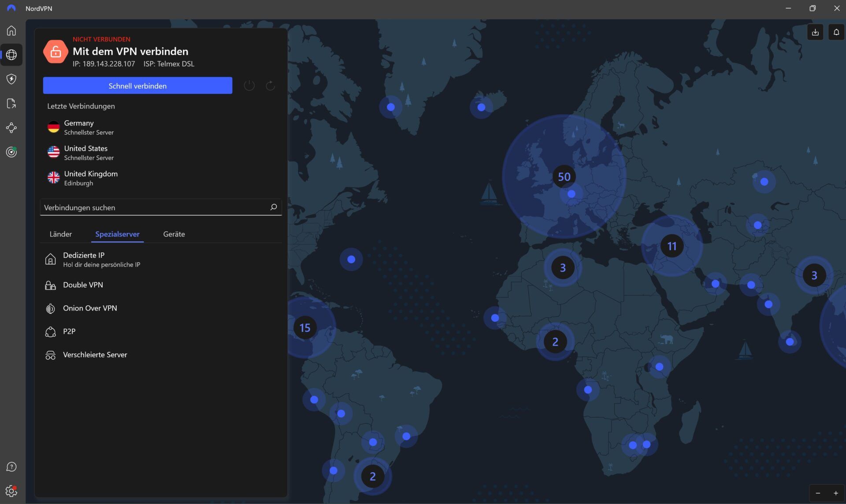Click the United Kingdom flag icon
This screenshot has height=504, width=846.
[x=53, y=178]
